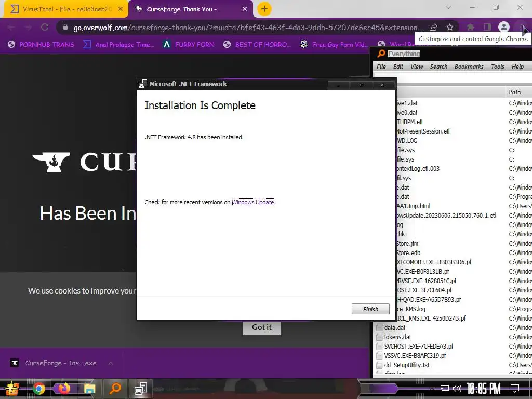This screenshot has width=532, height=399.
Task: Select data.dat in Everything results
Action: click(x=395, y=328)
